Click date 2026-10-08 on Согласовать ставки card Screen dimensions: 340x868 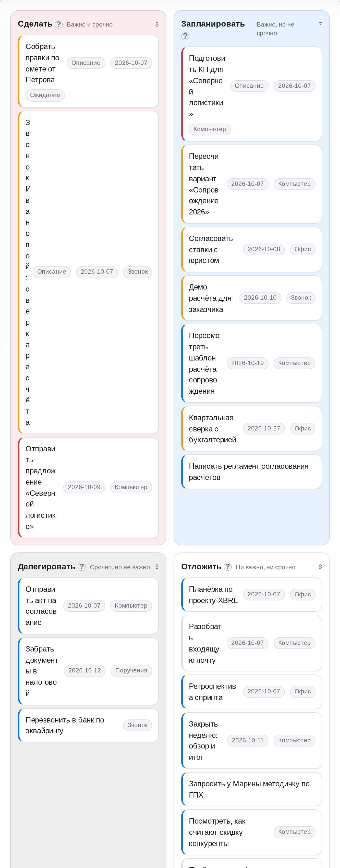pyautogui.click(x=264, y=249)
